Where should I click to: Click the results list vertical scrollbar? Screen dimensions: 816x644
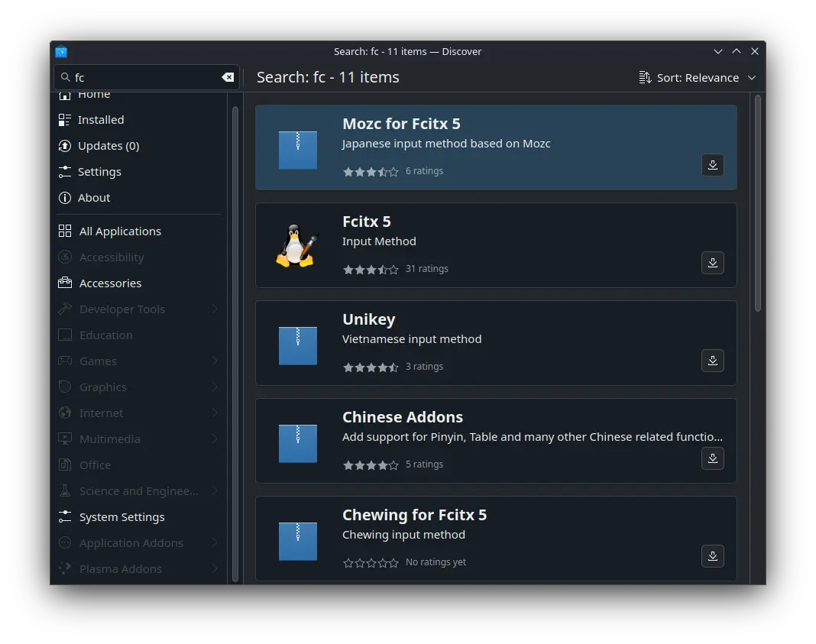pyautogui.click(x=758, y=203)
